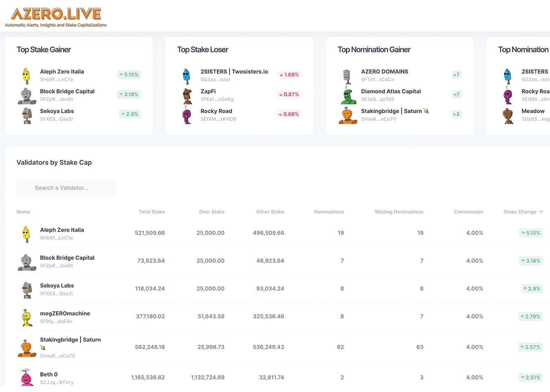
Task: Sort table by Own Stake header
Action: point(212,212)
